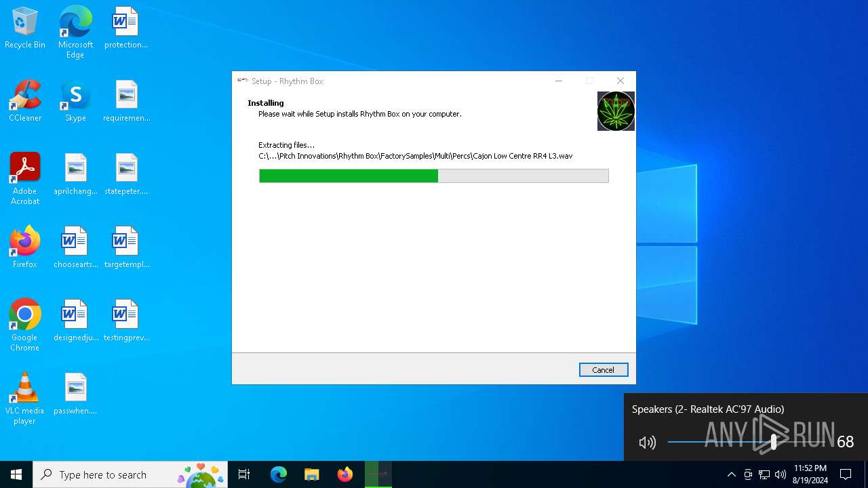Select the statepeter... image file icon
Image resolution: width=868 pixels, height=488 pixels.
(126, 175)
